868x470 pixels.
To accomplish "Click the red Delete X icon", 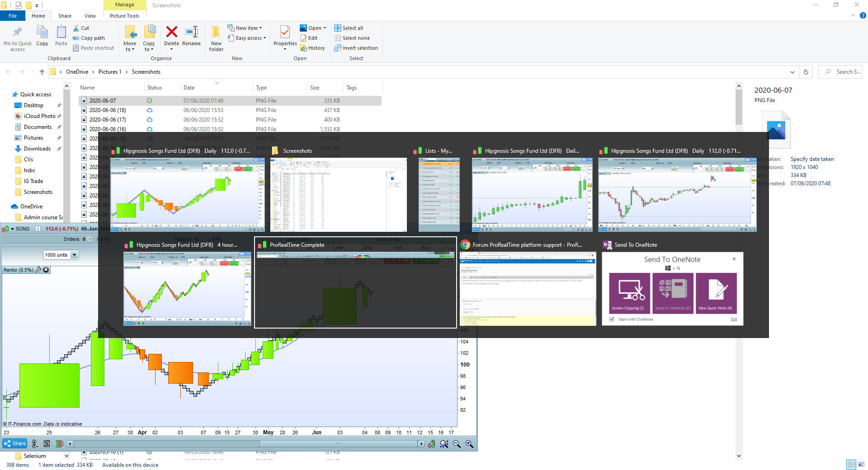I will point(171,32).
